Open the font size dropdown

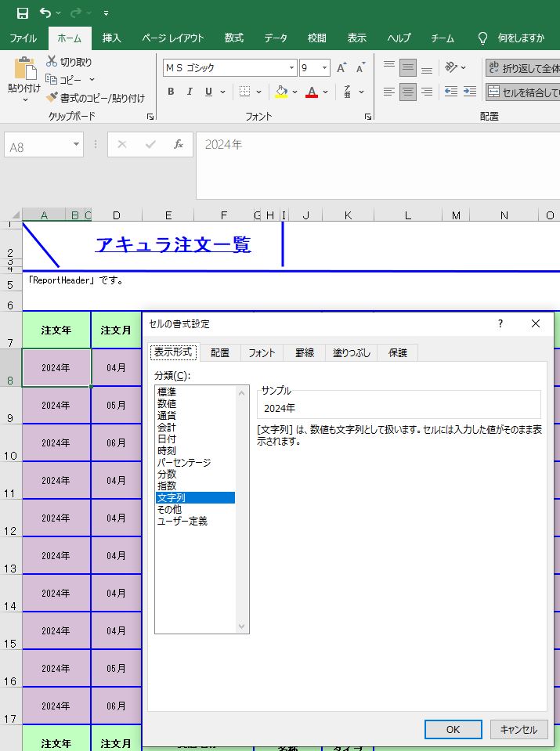pyautogui.click(x=324, y=68)
